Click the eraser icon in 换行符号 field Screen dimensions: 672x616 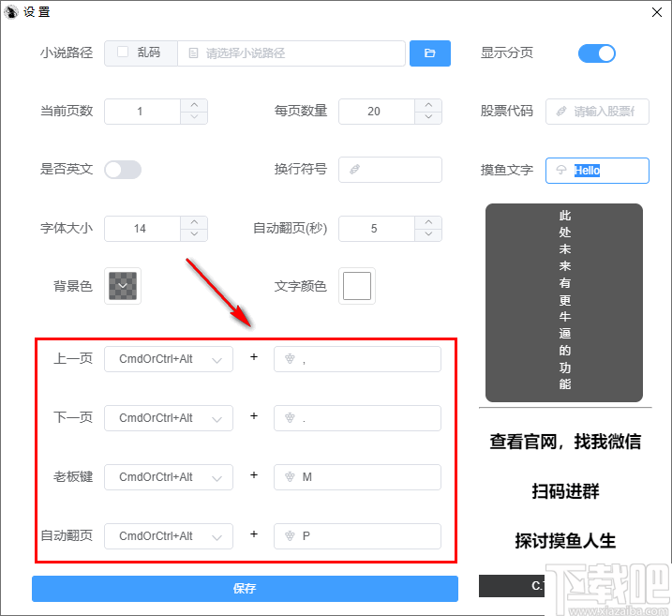(354, 170)
